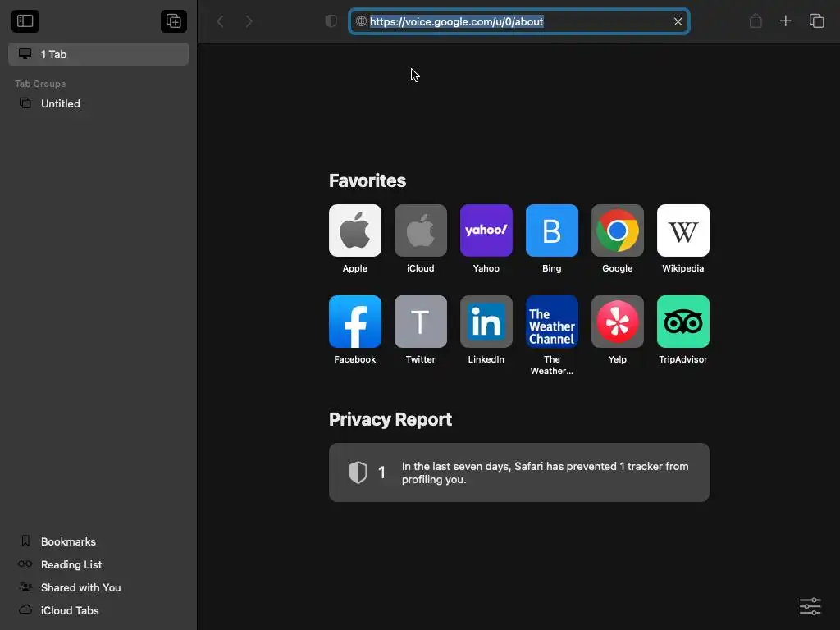Hide the sidebar with the sidebar toggle icon
This screenshot has width=840, height=630.
point(25,21)
